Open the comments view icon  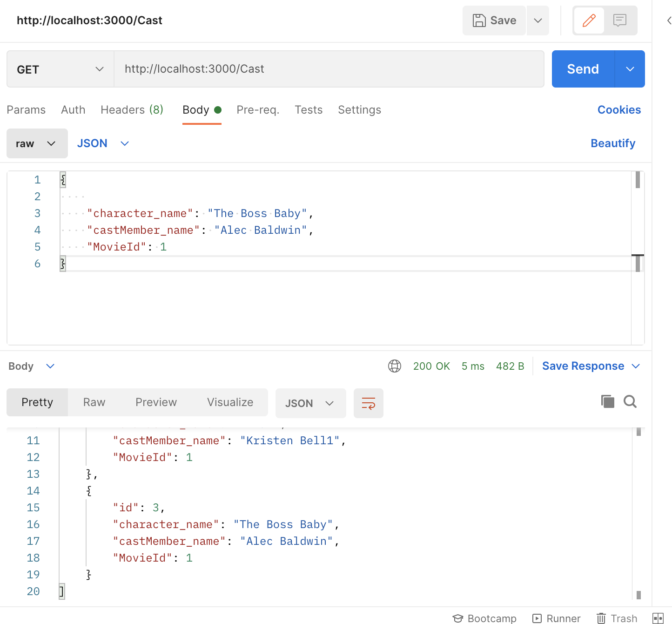620,20
